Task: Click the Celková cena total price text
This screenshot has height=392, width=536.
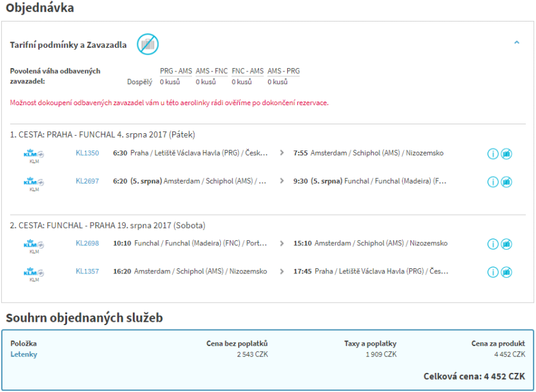Action: click(474, 376)
